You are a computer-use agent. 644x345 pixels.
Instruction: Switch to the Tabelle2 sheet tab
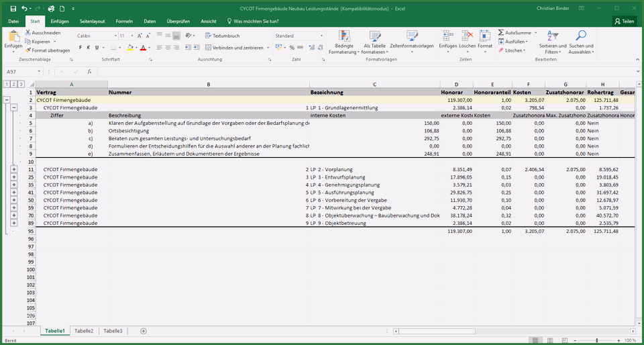point(84,331)
